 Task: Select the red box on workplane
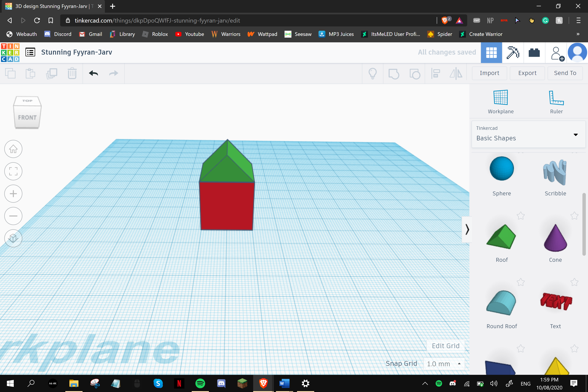coord(227,206)
